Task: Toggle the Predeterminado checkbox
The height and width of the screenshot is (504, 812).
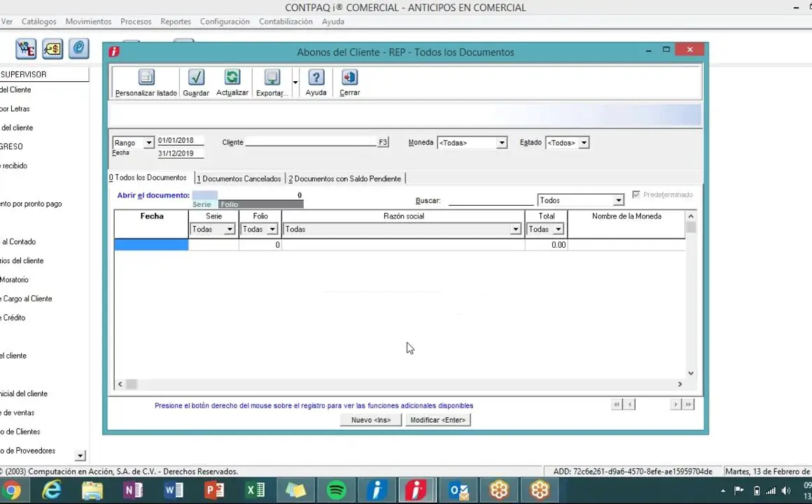Action: [x=636, y=195]
